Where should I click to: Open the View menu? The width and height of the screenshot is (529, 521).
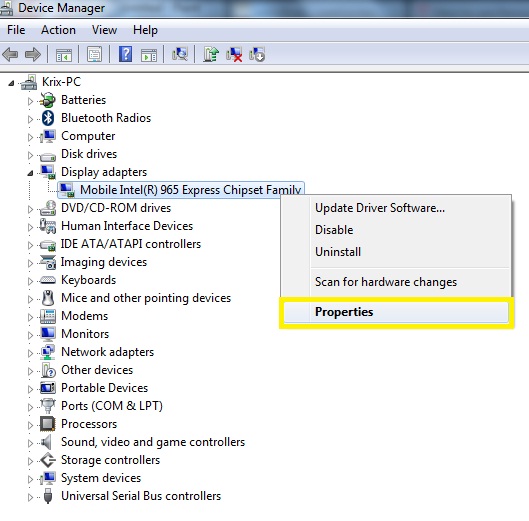pos(105,30)
